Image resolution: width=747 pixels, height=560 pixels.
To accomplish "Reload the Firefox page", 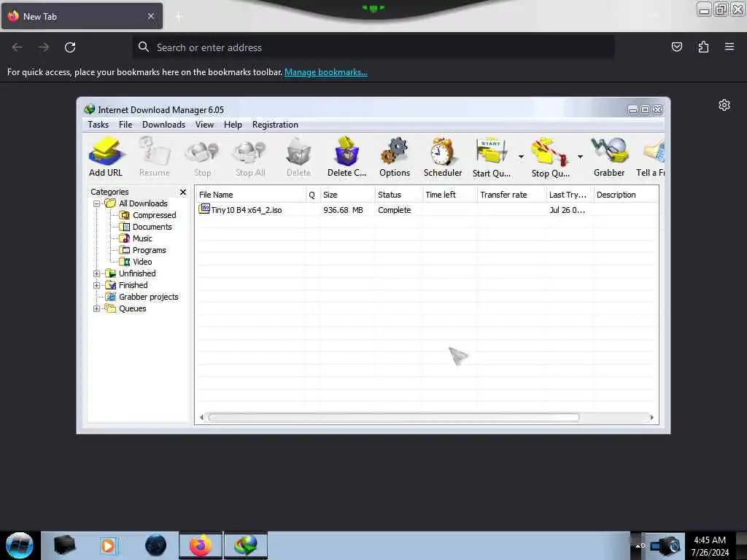I will [70, 47].
